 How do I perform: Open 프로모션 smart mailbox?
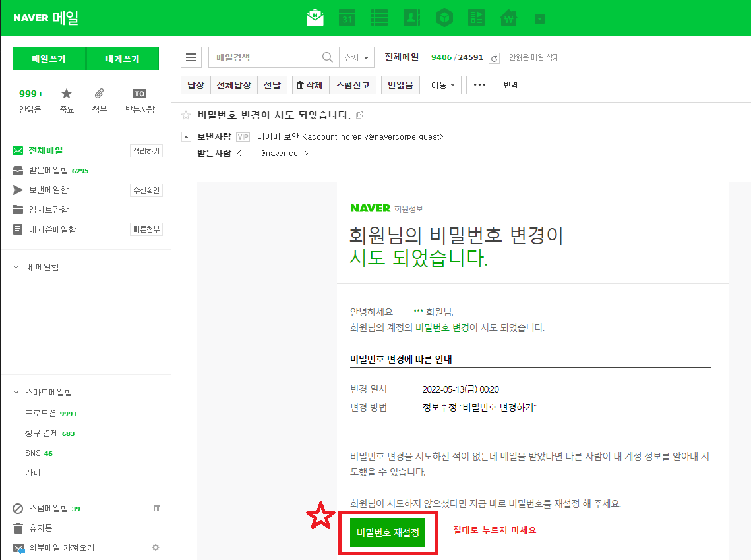41,413
